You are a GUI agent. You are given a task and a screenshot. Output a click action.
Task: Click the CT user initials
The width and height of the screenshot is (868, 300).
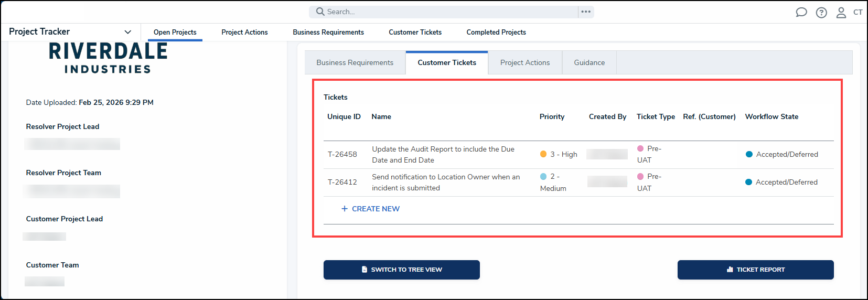[858, 12]
